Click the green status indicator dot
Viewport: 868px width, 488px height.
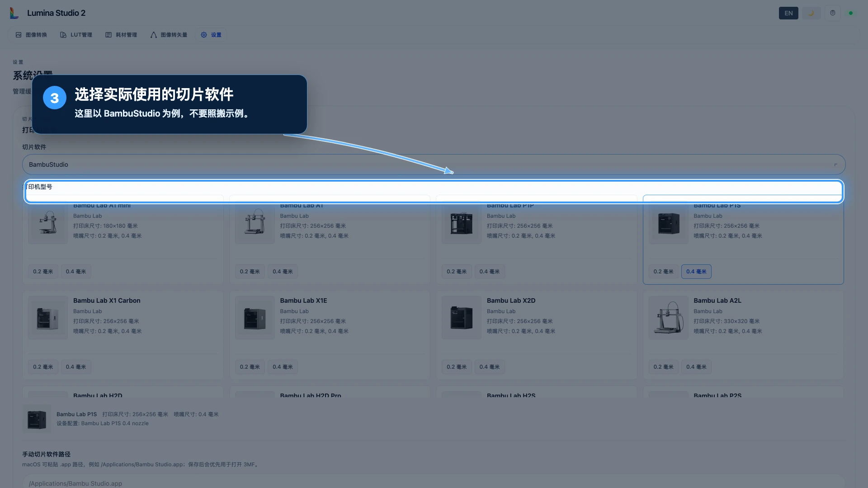(x=851, y=13)
